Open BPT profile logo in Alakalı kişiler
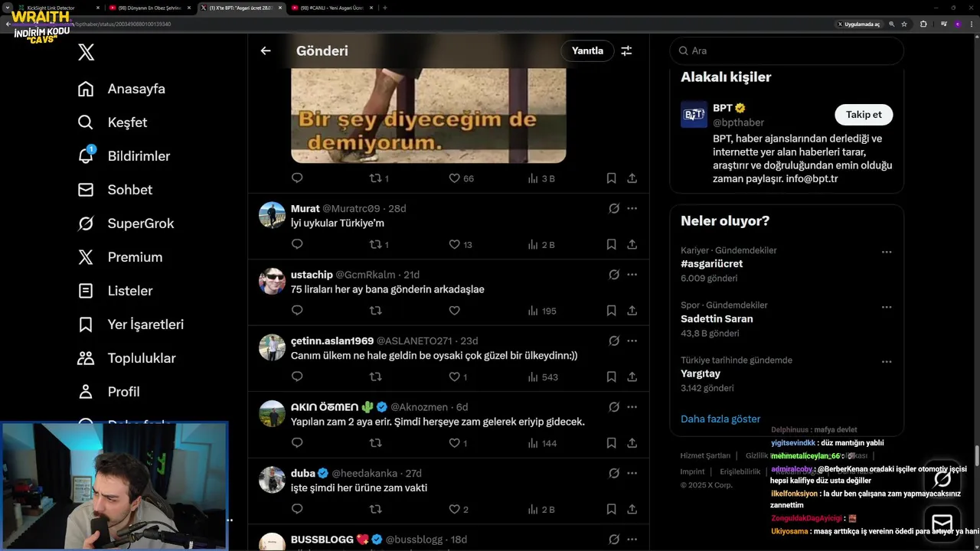The height and width of the screenshot is (551, 980). [x=694, y=115]
